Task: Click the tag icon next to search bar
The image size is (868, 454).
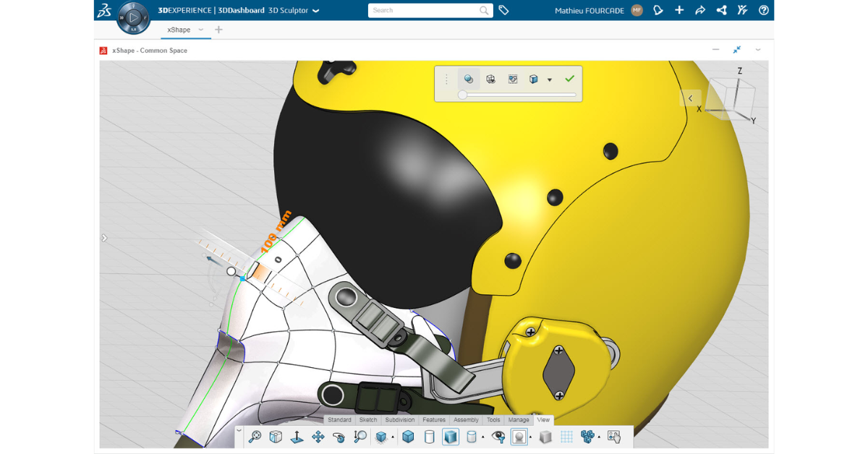Action: tap(504, 10)
